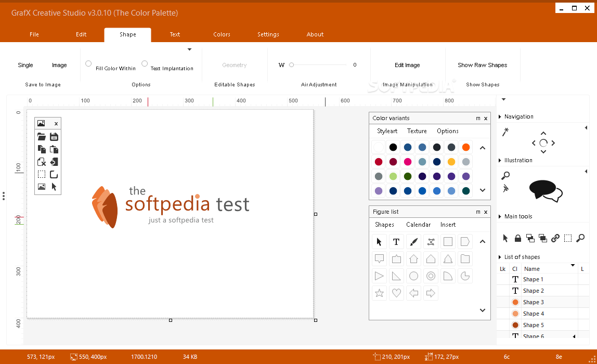Click the open folder icon in floating toolbox
Screen dimensions: 597x364
click(x=42, y=137)
